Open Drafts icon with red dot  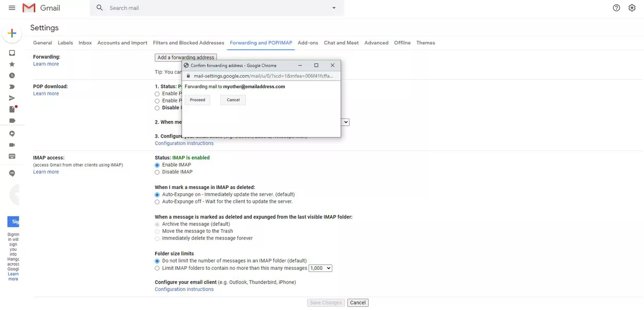click(x=12, y=109)
